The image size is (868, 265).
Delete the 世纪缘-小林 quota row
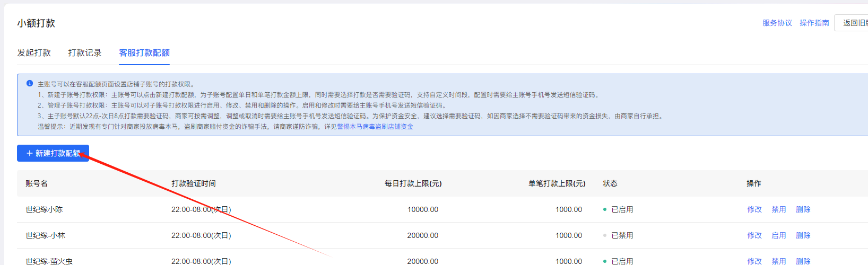coord(803,235)
